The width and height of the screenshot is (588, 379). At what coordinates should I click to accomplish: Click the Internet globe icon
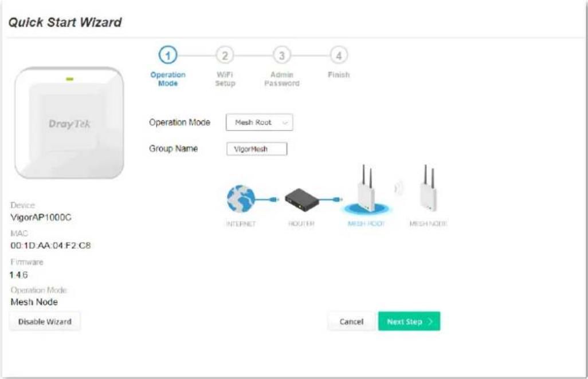[x=241, y=199]
